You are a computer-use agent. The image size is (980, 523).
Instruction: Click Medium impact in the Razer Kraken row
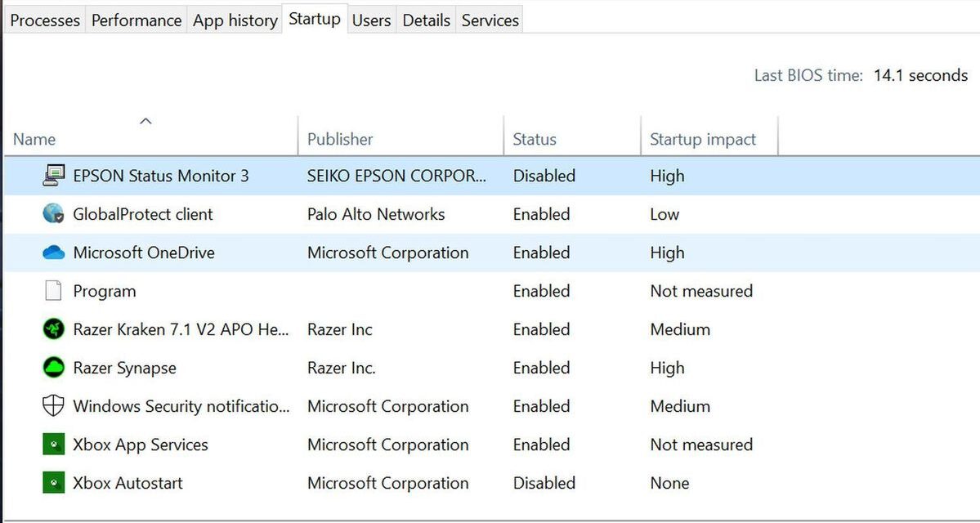680,329
